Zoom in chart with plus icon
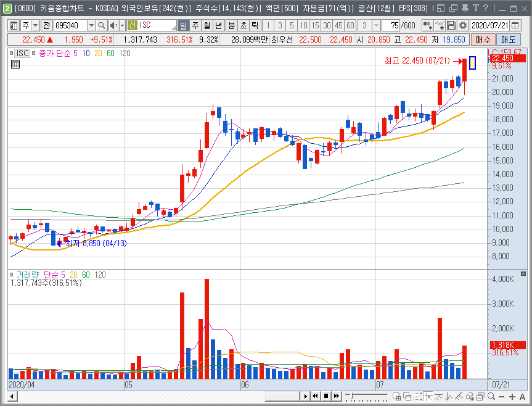The height and width of the screenshot is (406, 532). tap(512, 396)
